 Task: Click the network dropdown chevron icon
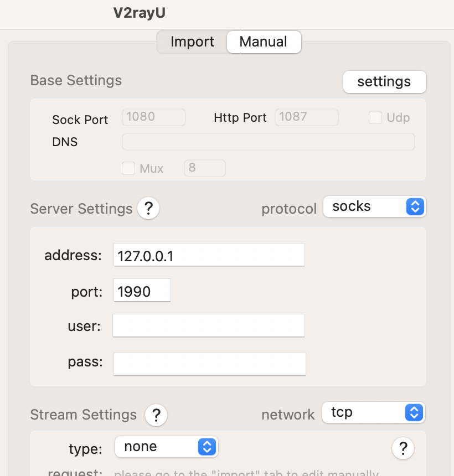click(413, 412)
